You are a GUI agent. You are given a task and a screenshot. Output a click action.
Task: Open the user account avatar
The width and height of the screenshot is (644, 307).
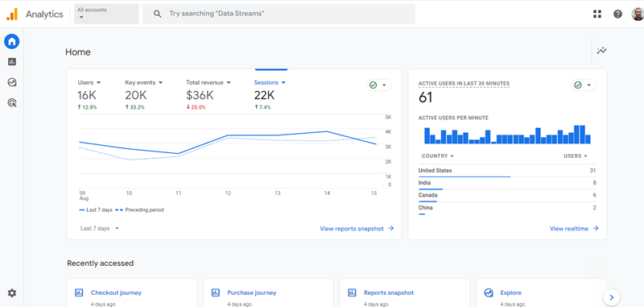(x=638, y=14)
